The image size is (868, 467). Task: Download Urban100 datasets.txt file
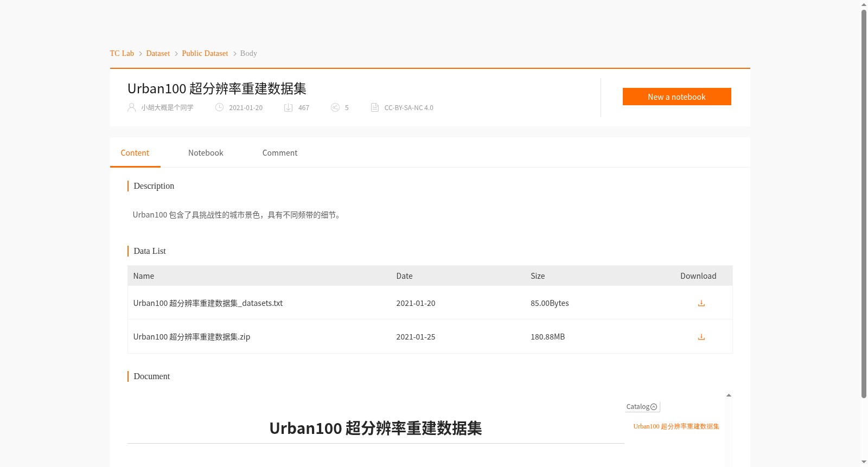click(701, 303)
